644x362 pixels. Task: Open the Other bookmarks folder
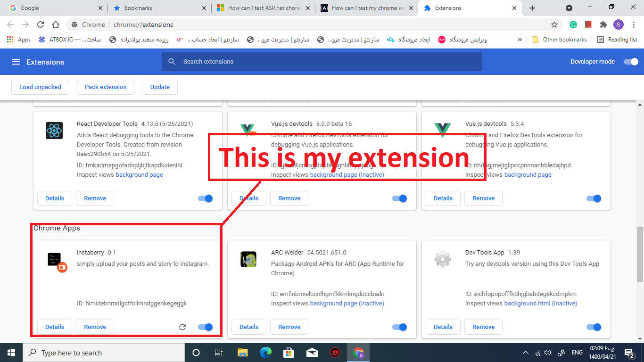tap(560, 40)
